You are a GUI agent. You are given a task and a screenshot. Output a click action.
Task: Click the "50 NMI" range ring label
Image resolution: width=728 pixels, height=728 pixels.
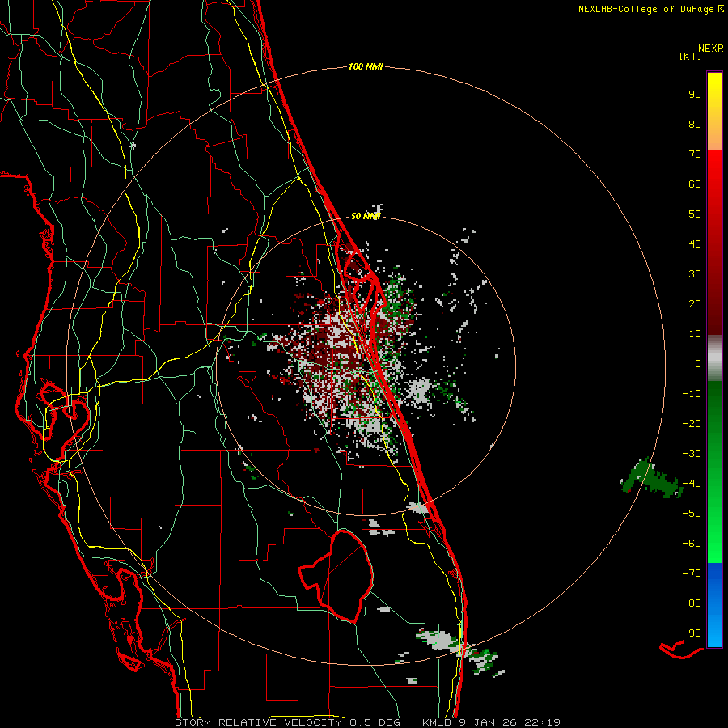tap(366, 216)
